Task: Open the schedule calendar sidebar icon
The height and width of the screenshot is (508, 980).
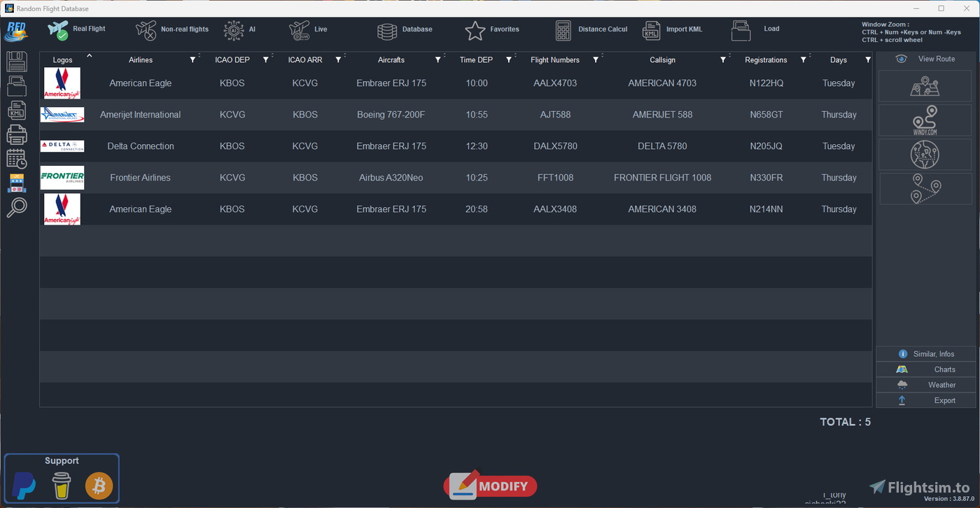Action: (17, 158)
